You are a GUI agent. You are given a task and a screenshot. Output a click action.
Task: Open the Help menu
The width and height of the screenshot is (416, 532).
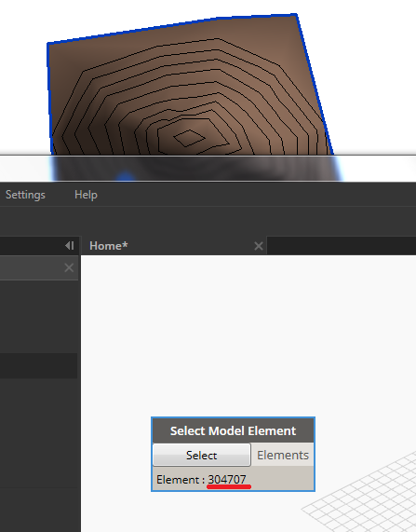coord(86,195)
